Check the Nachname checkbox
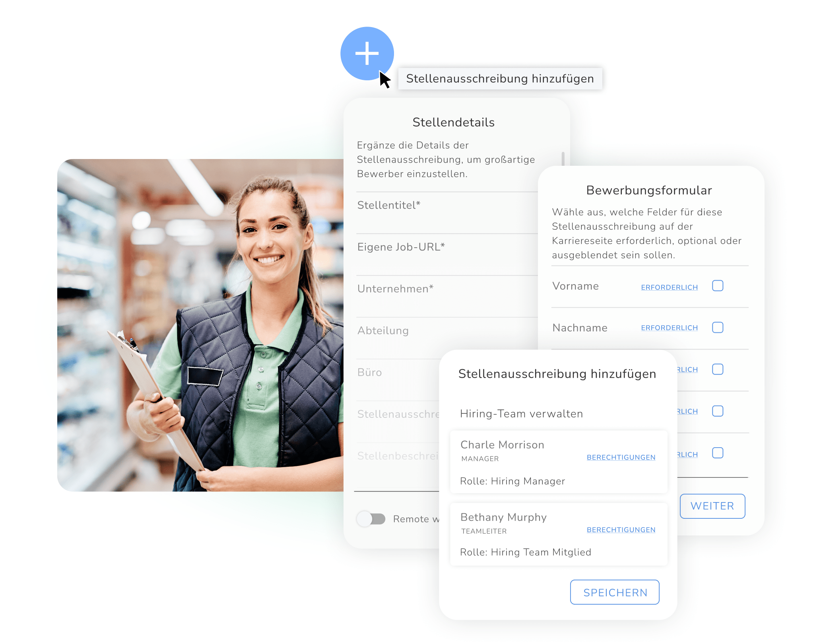This screenshot has width=823, height=644. click(x=718, y=328)
